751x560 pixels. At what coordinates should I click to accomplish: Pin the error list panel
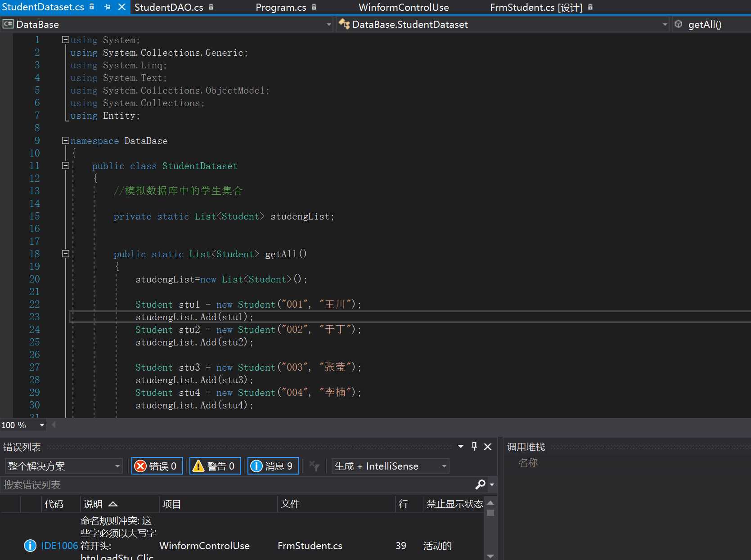pyautogui.click(x=474, y=446)
